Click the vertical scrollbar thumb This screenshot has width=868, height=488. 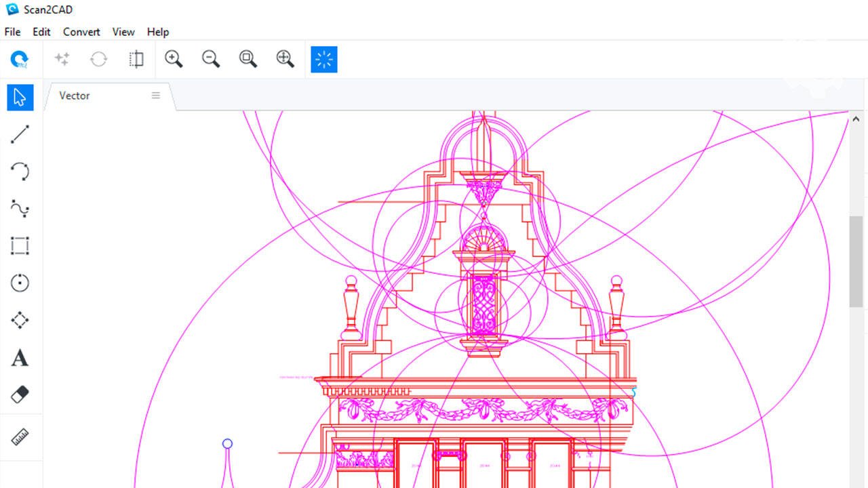pos(856,261)
